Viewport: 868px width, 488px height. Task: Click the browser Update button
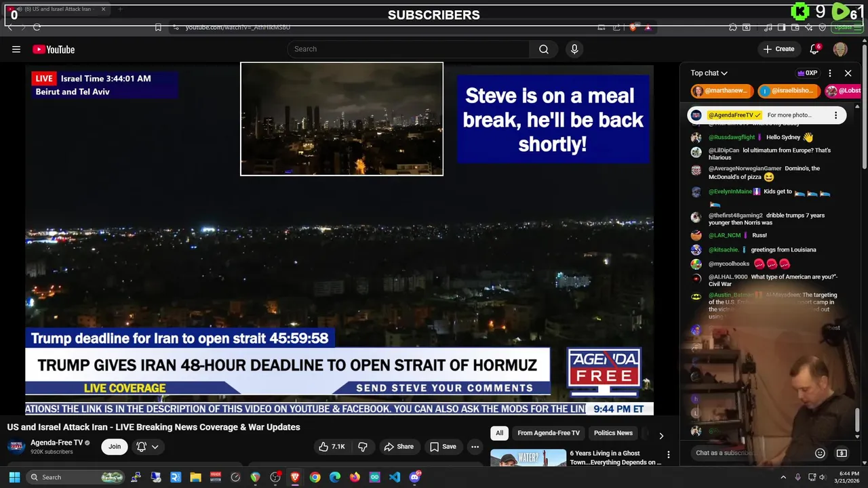(847, 27)
